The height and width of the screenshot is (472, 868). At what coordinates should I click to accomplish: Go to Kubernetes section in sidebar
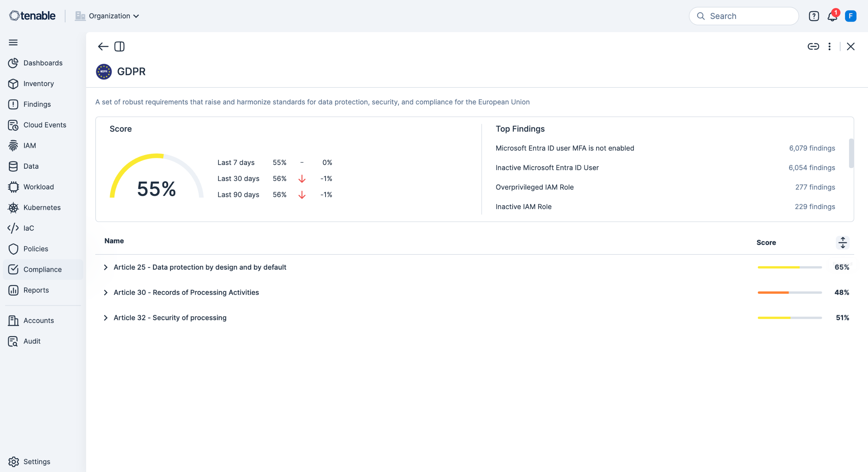click(x=42, y=207)
